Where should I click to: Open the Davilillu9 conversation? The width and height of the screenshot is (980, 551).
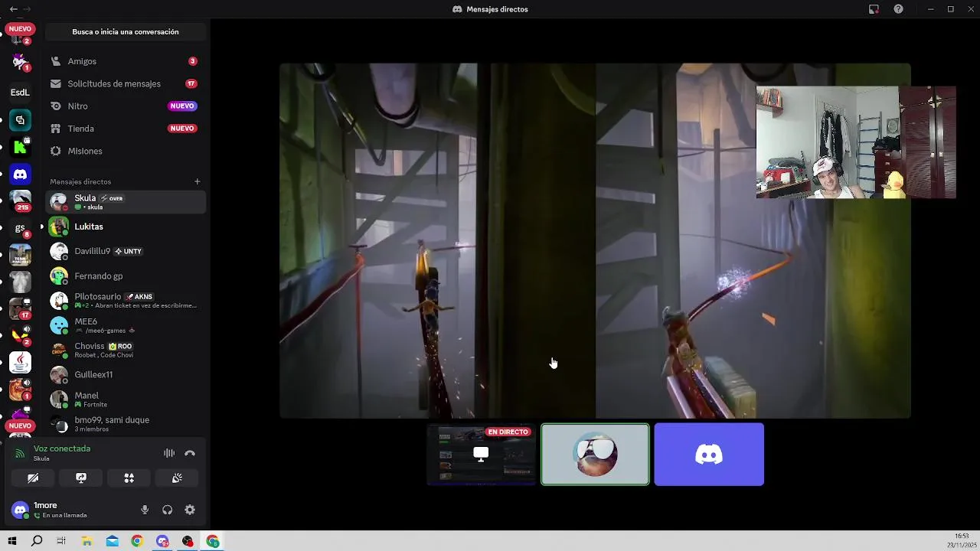tap(126, 251)
